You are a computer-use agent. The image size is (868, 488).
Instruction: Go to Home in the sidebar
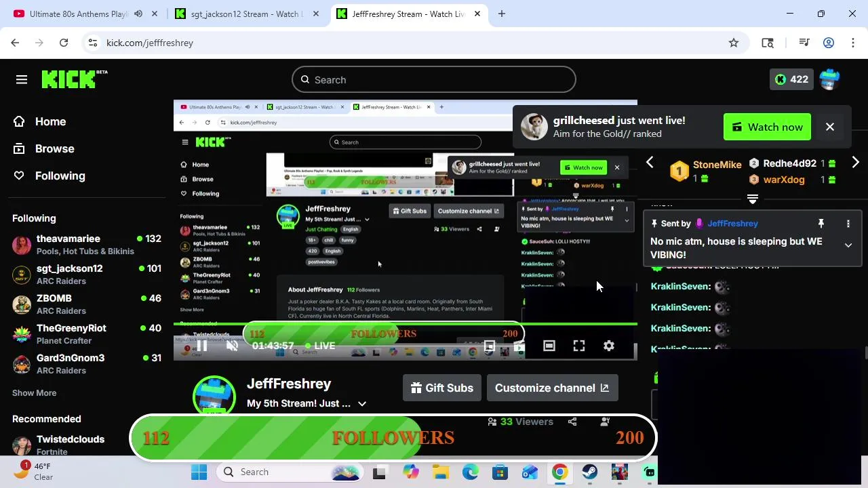(x=40, y=121)
